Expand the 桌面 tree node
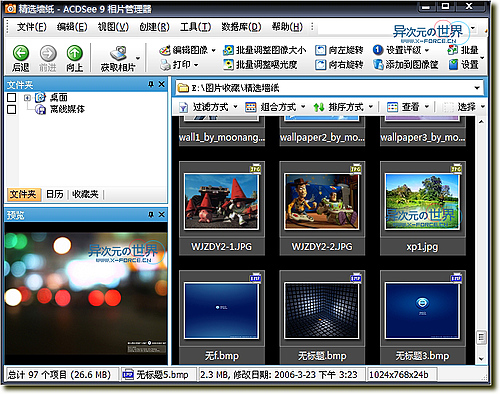Viewport: 500px width, 394px height. pos(27,98)
